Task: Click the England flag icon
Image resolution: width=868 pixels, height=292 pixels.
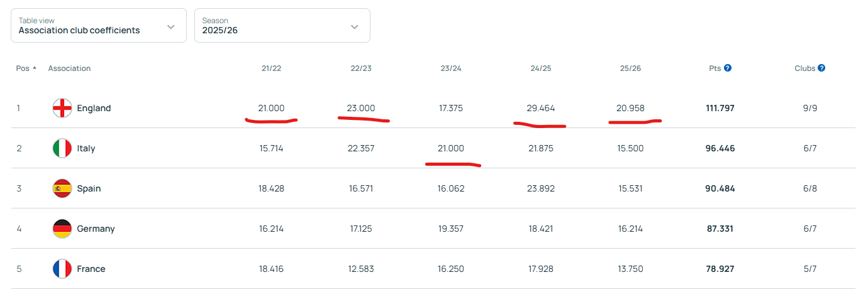Action: pos(62,108)
